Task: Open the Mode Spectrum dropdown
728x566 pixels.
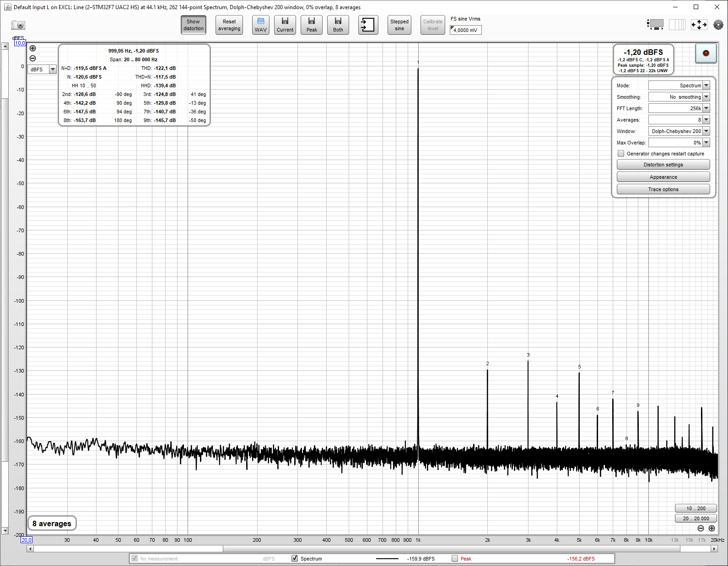Action: click(x=679, y=85)
